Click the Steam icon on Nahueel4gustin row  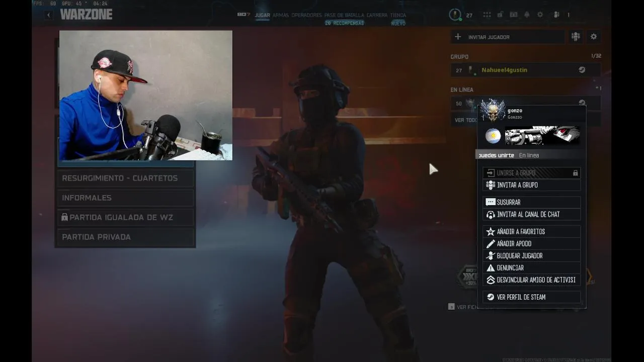coord(582,70)
